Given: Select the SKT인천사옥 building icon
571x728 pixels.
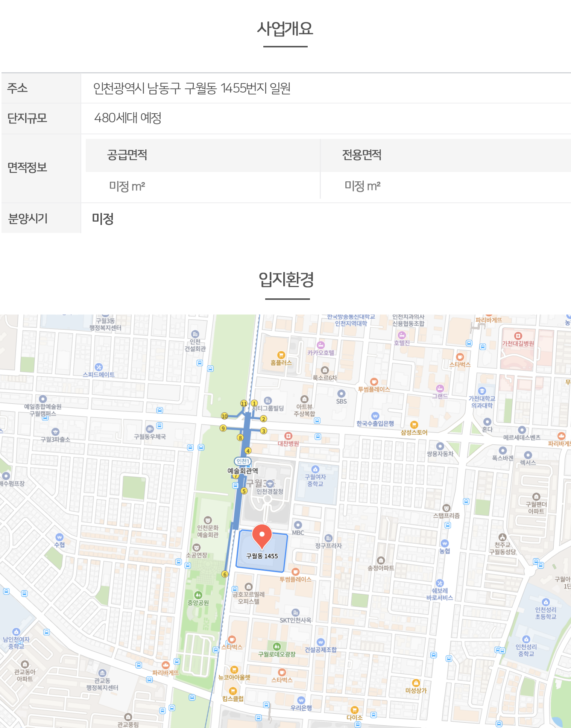Looking at the screenshot, I should (296, 612).
